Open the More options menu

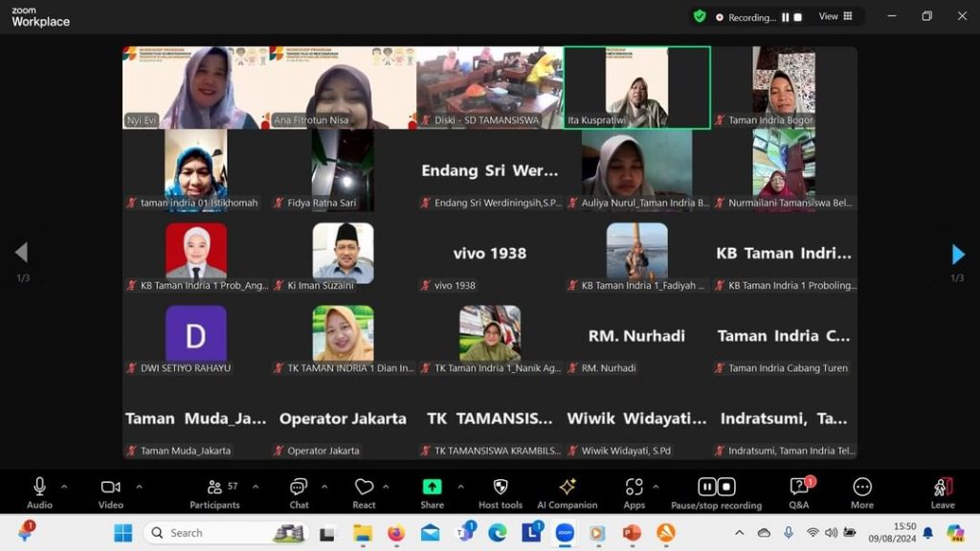(x=861, y=488)
